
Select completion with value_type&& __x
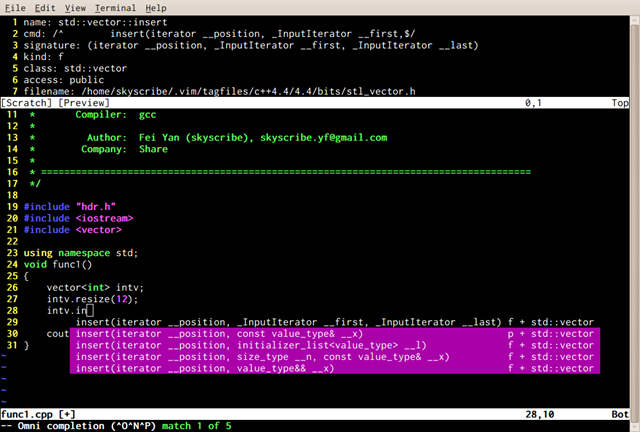[x=335, y=368]
